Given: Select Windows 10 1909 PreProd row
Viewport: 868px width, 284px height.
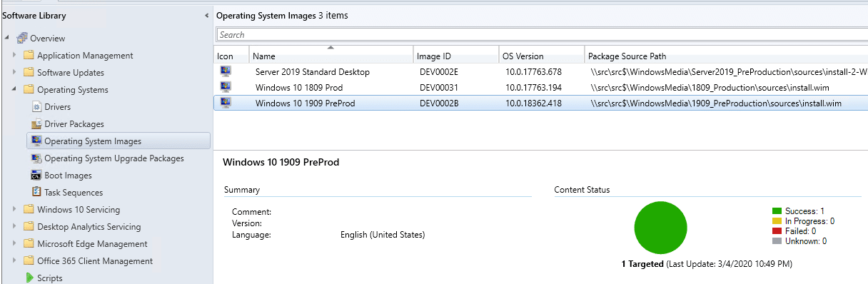Looking at the screenshot, I should tap(540, 103).
